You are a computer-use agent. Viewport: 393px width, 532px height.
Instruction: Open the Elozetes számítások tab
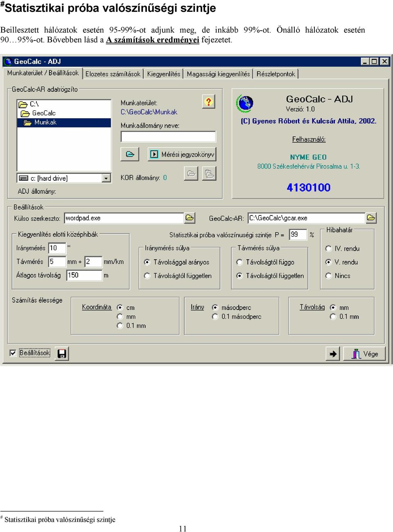(113, 74)
